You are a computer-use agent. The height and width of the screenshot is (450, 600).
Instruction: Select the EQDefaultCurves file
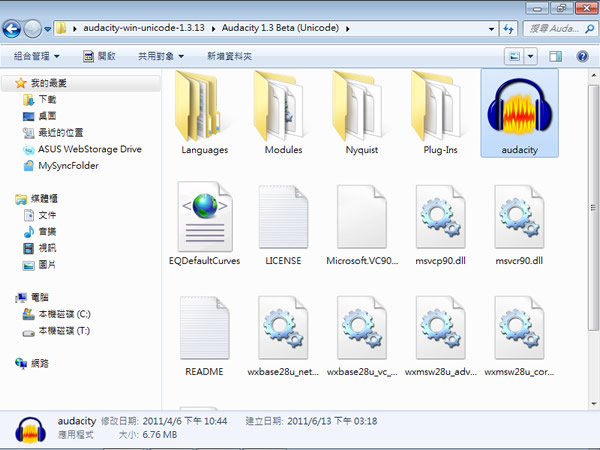tap(205, 224)
